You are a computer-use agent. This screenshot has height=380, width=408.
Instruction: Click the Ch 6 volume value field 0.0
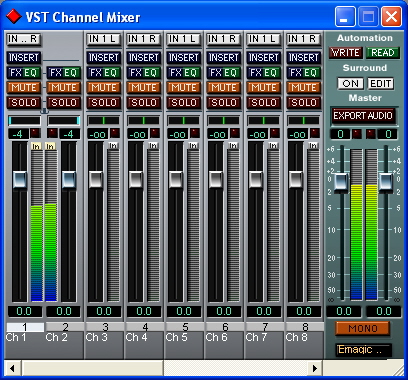point(224,311)
